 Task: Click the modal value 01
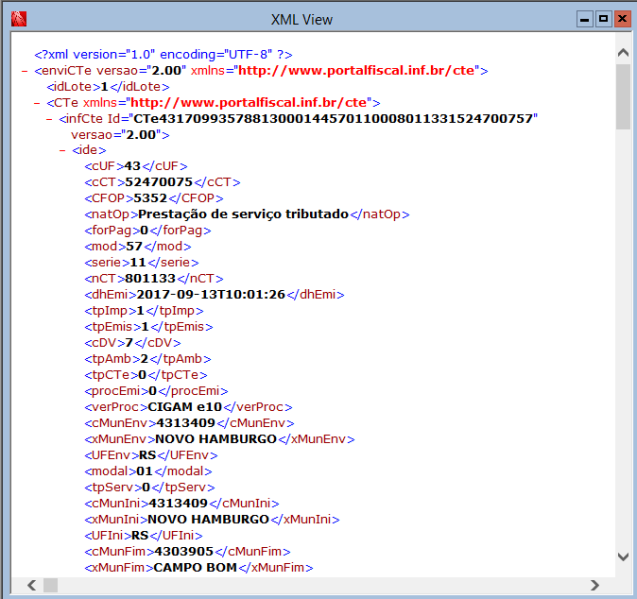(144, 471)
